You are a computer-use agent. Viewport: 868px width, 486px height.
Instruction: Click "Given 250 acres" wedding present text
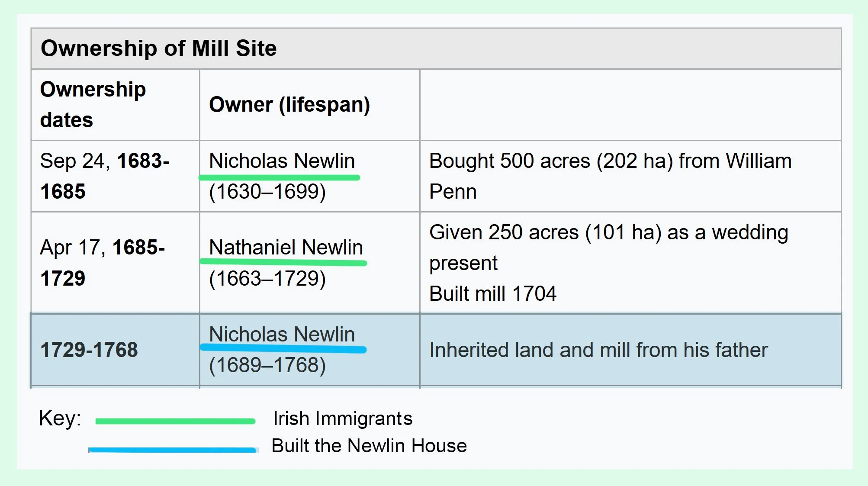click(608, 233)
